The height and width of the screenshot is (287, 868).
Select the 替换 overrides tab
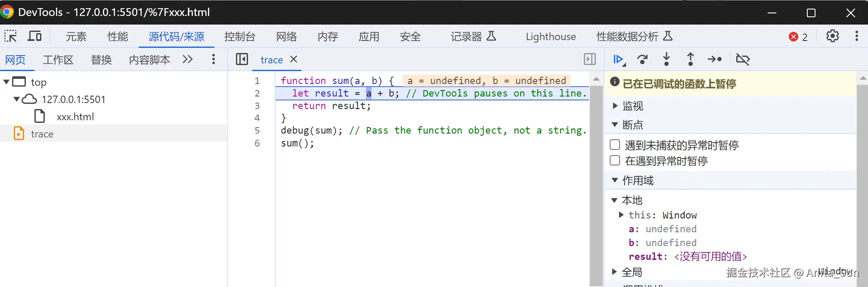(101, 59)
